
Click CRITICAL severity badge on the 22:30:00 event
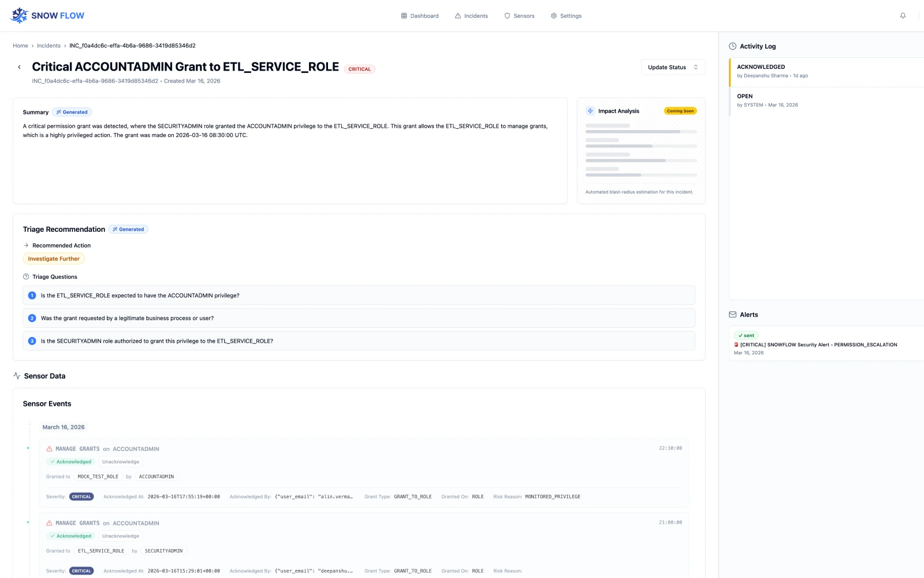point(81,497)
